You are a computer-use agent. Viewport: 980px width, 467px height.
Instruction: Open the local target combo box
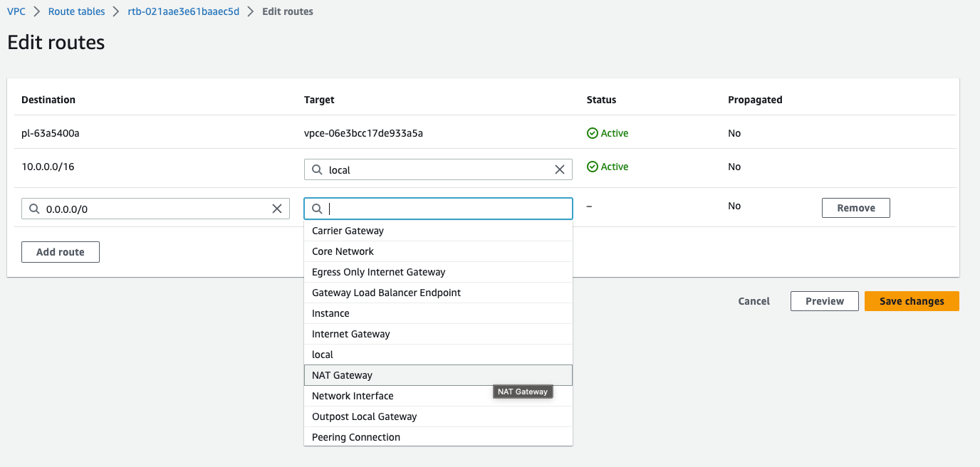coord(434,169)
